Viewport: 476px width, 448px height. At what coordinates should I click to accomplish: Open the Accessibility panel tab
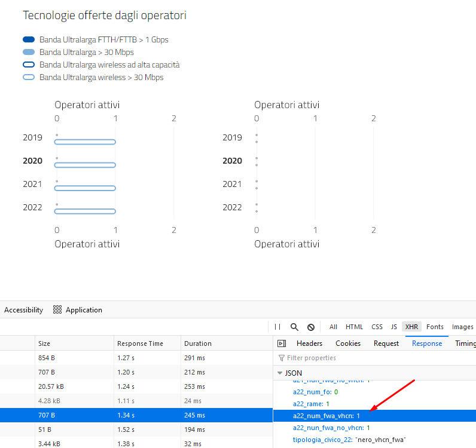(x=23, y=310)
